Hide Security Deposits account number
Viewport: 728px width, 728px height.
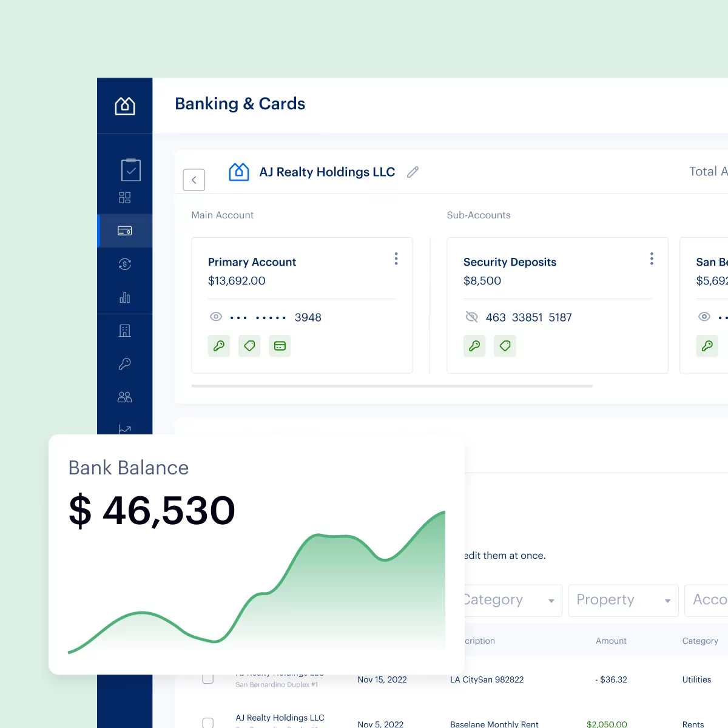pos(471,317)
